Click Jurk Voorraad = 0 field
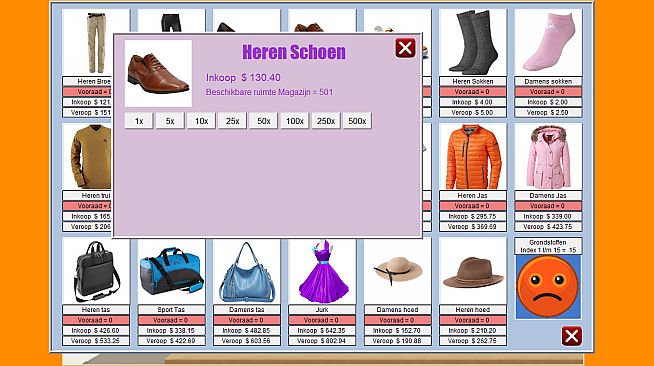654x366 pixels. pyautogui.click(x=322, y=320)
